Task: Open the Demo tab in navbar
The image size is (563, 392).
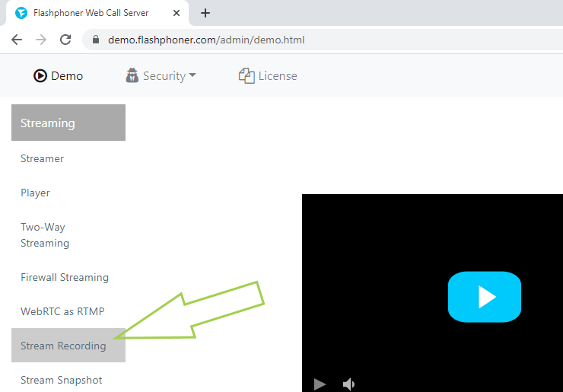Action: click(x=59, y=76)
